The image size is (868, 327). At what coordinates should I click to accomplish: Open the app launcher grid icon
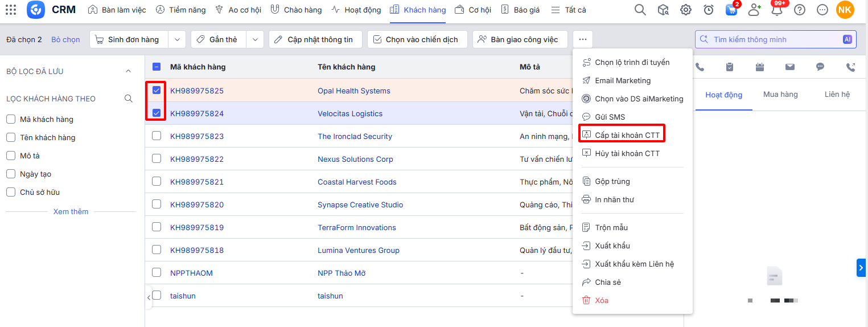[x=11, y=10]
